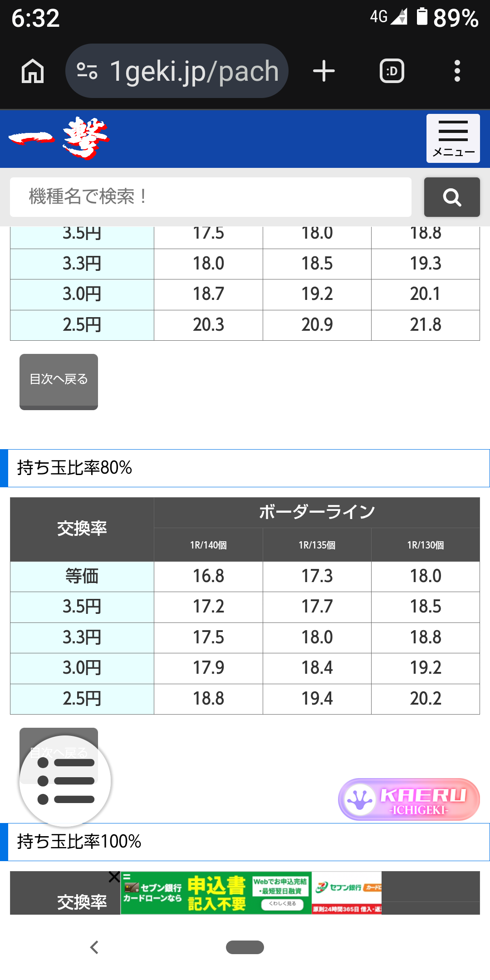Screen dimensions: 490x980
Task: Close the Seven Bank ad with X
Action: (114, 877)
